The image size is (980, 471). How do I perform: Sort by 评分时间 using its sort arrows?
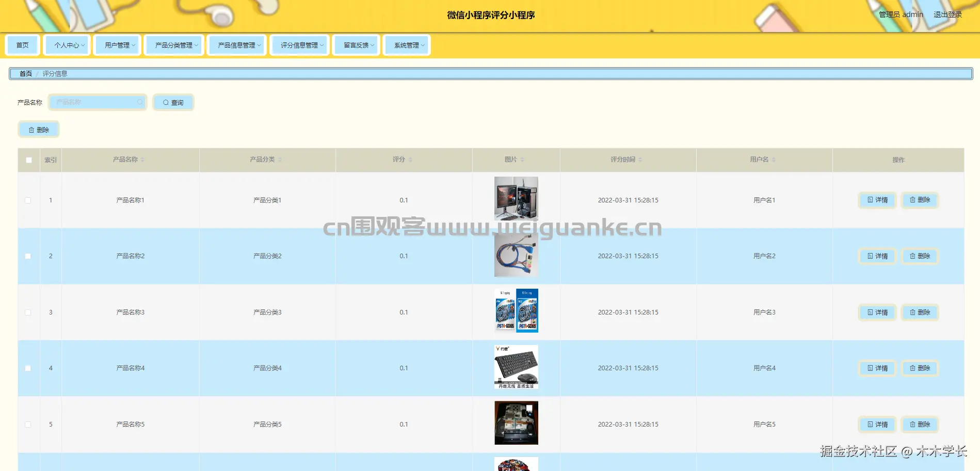pos(640,160)
